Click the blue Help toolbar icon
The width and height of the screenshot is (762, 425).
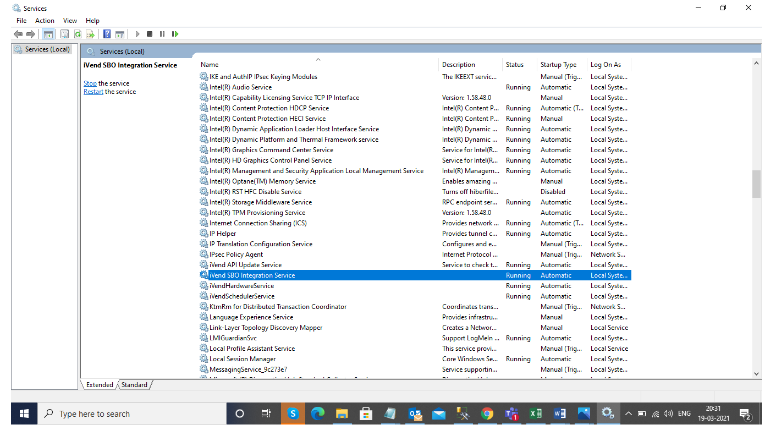point(107,34)
